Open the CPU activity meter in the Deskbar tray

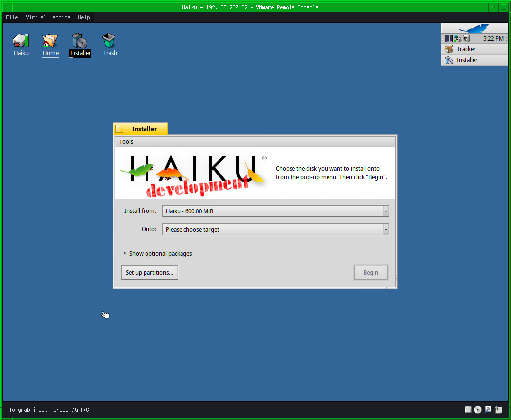[448, 38]
